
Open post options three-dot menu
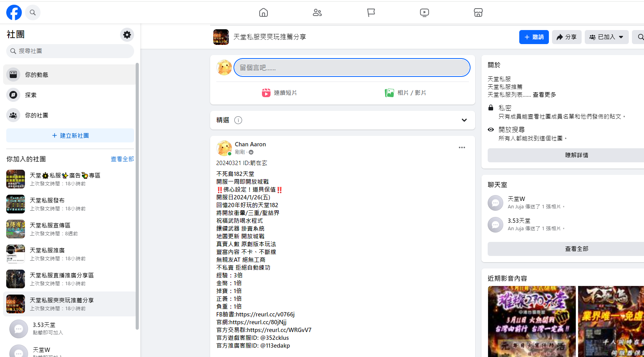click(462, 147)
